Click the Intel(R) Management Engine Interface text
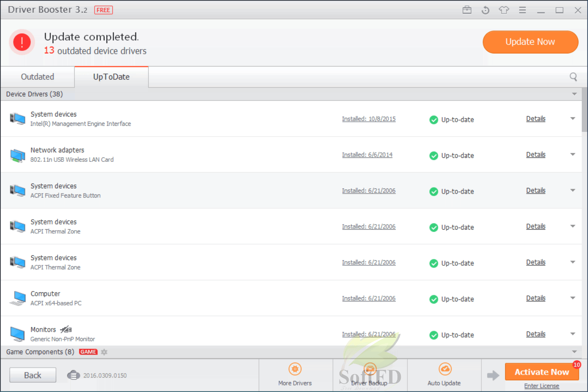This screenshot has width=588, height=392. click(81, 124)
